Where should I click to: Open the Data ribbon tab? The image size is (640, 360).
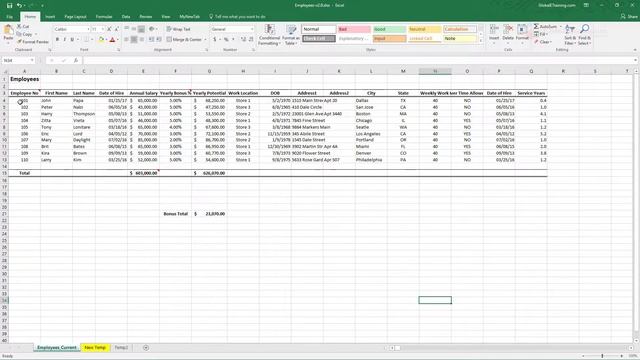126,17
